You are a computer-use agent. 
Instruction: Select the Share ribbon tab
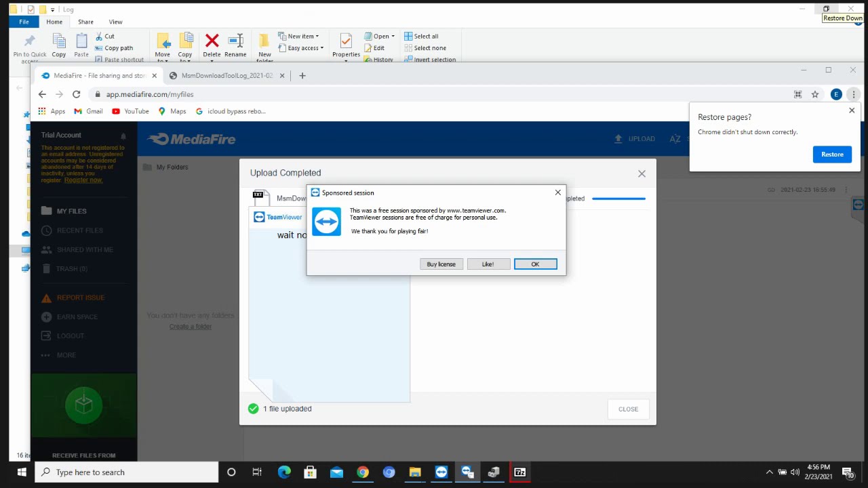[x=85, y=22]
